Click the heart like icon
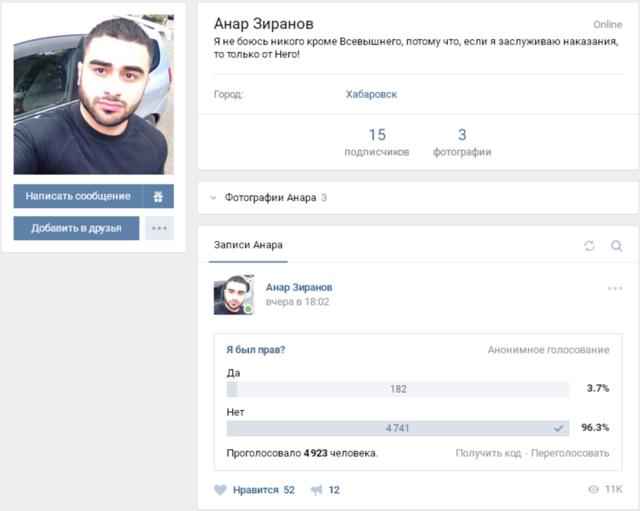This screenshot has width=640, height=511. (x=221, y=490)
